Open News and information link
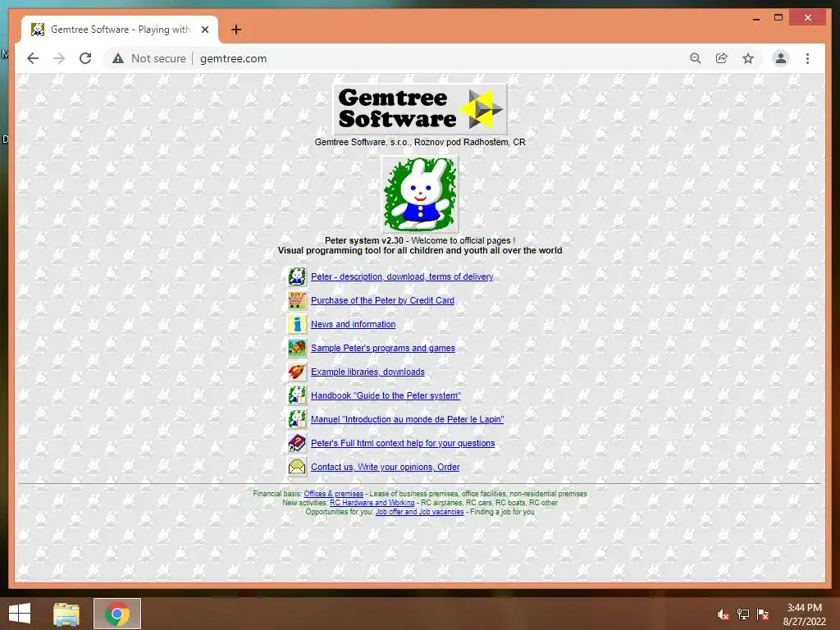The image size is (840, 630). [353, 324]
